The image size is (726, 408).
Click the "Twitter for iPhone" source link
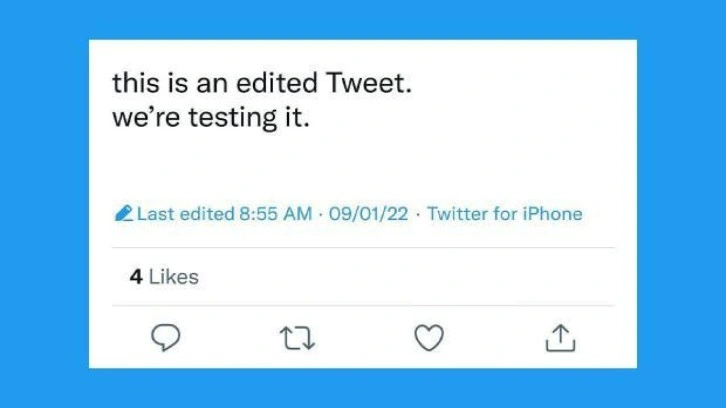(x=504, y=214)
